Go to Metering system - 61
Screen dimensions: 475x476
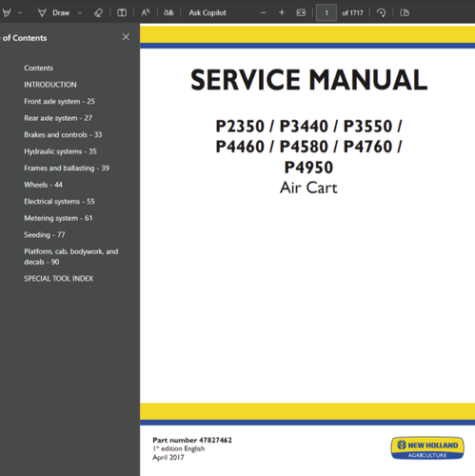coord(58,218)
